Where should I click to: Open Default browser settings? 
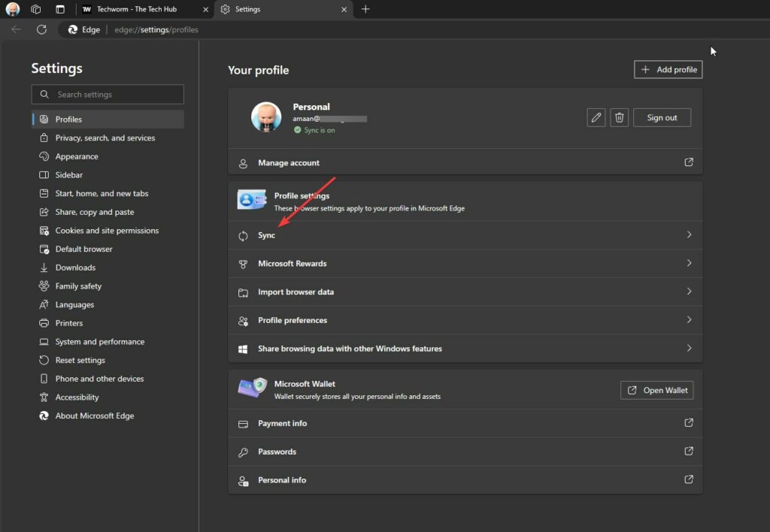coord(108,249)
